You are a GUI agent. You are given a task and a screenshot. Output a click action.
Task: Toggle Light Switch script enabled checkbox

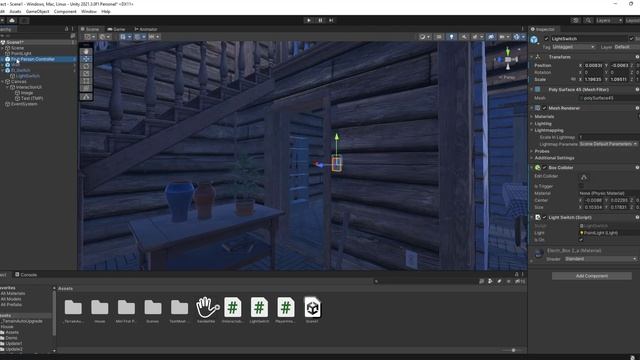pos(544,218)
